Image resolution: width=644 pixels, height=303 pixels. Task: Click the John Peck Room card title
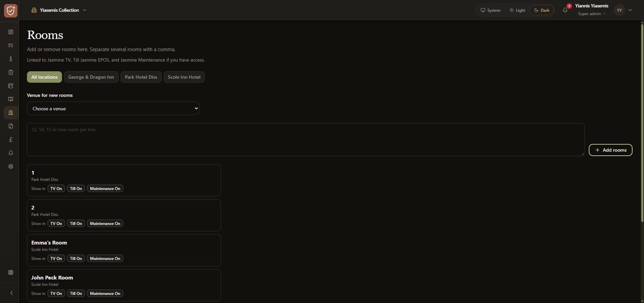pos(52,277)
